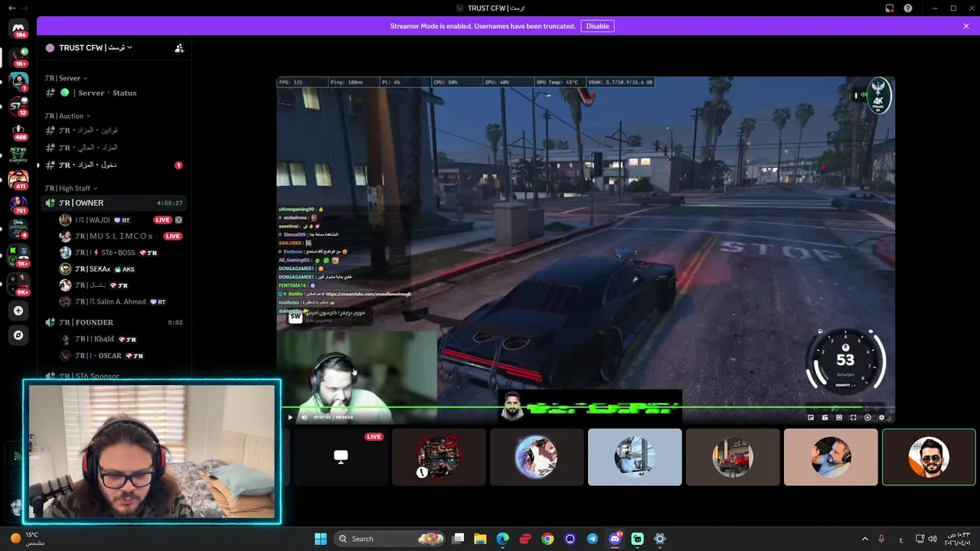Select user ST6 • BOSS in voice list
The height and width of the screenshot is (551, 980).
pyautogui.click(x=122, y=253)
